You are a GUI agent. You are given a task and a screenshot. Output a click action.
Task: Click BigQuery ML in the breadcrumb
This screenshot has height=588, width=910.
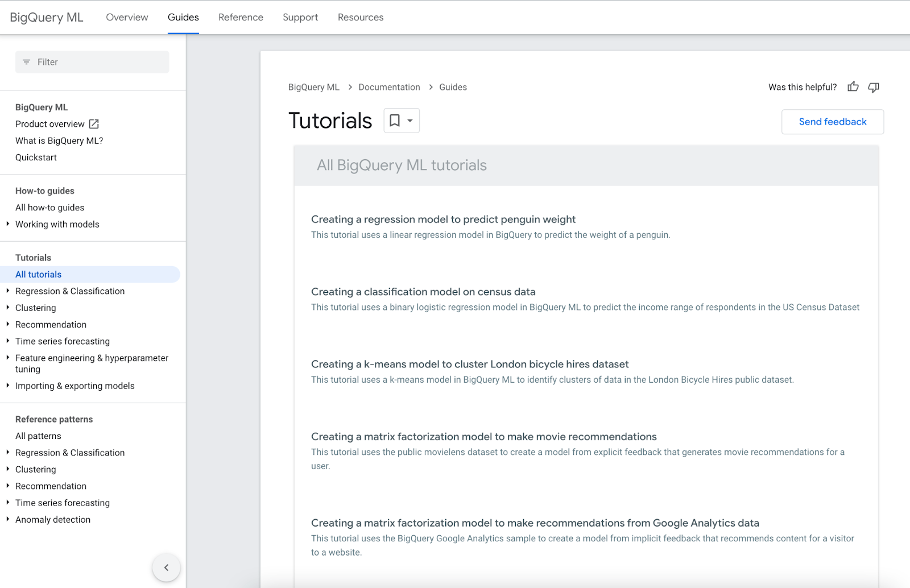coord(313,87)
